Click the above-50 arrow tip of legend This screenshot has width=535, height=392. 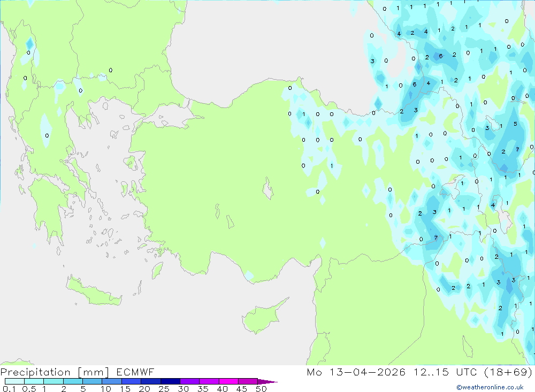click(267, 381)
